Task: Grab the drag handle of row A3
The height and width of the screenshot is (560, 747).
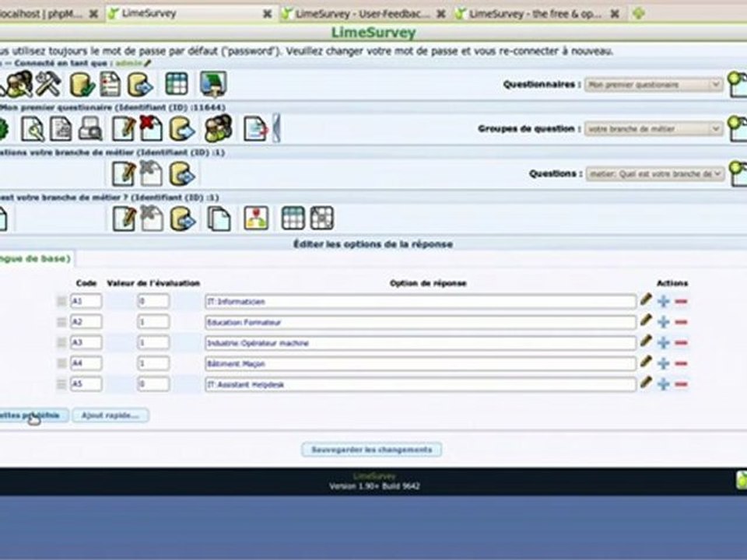Action: point(61,343)
